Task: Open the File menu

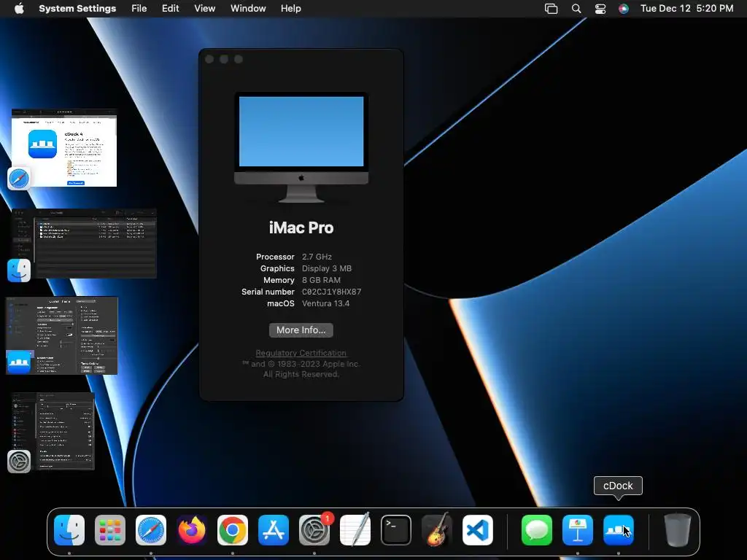Action: click(x=139, y=9)
